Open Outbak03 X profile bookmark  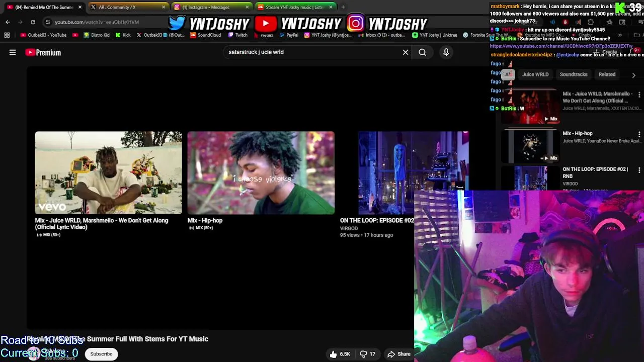pyautogui.click(x=160, y=35)
